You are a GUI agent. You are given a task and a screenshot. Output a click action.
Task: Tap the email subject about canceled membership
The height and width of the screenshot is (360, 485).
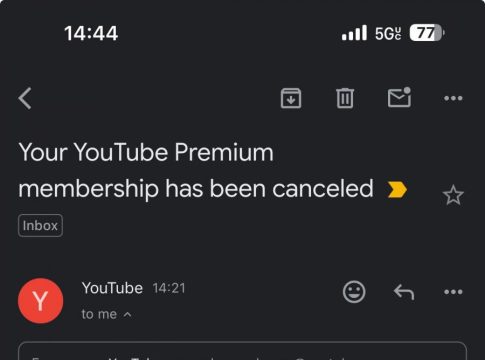click(196, 171)
